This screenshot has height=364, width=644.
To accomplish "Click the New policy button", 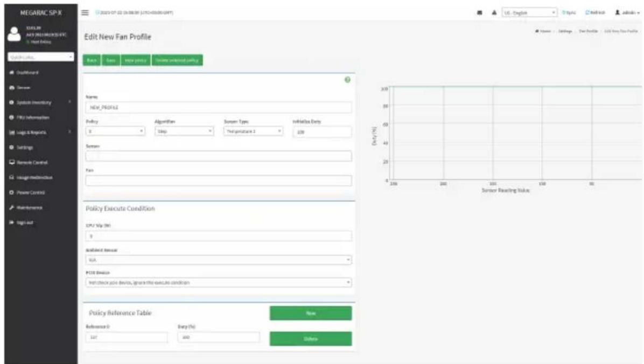I will coord(136,60).
